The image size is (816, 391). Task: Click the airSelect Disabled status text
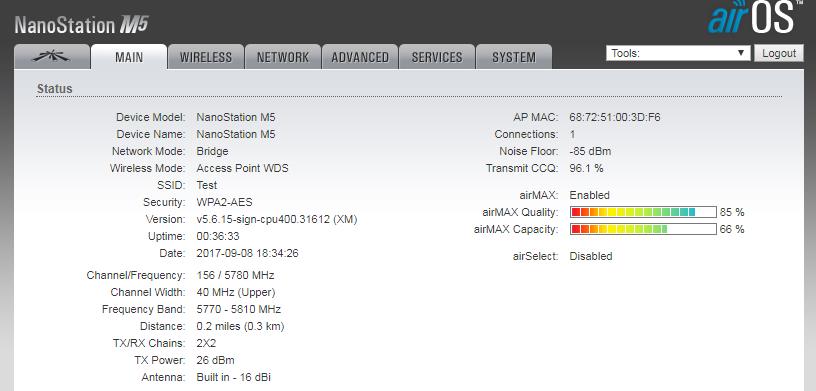591,256
